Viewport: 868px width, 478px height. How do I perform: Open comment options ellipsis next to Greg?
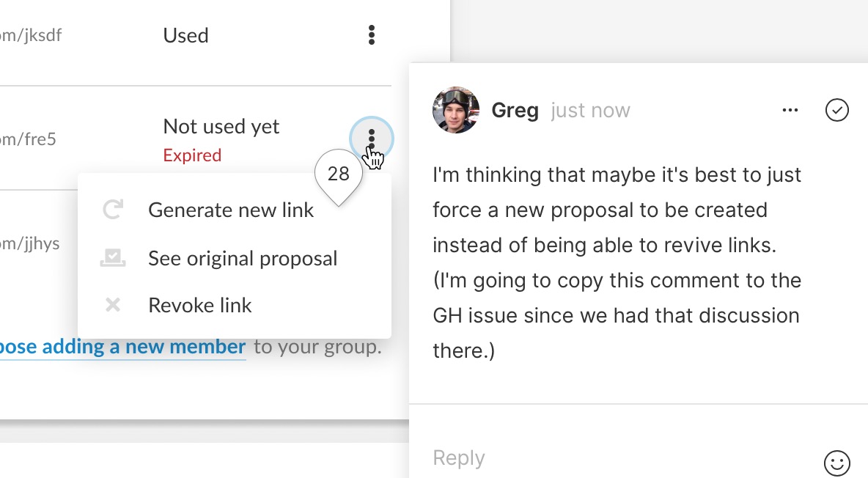790,110
